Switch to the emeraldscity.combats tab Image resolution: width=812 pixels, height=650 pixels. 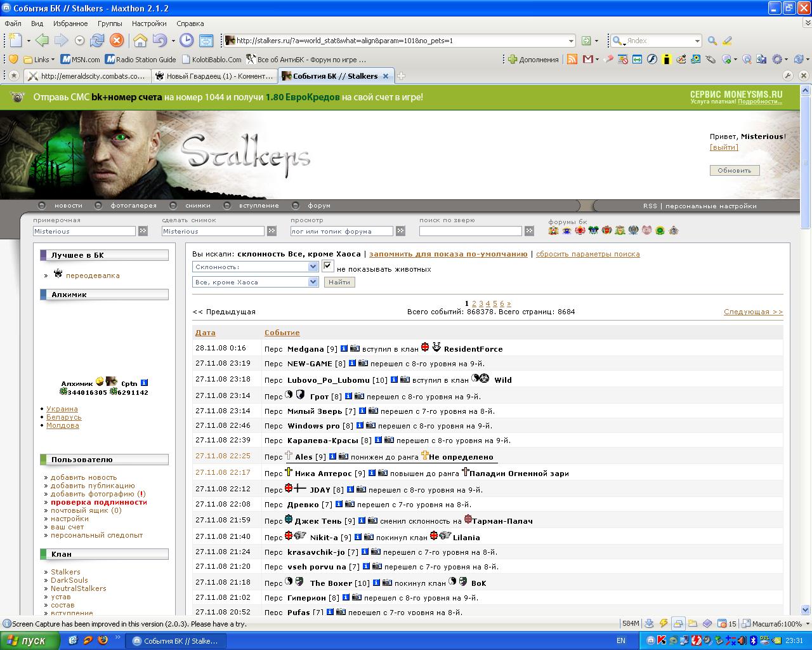pos(87,76)
